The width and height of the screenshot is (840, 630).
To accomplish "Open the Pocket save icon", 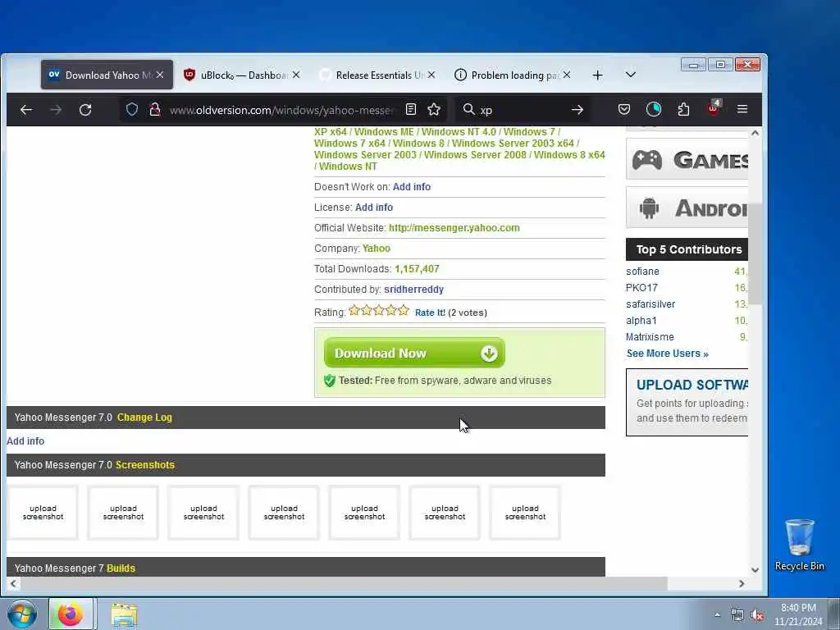I will pyautogui.click(x=624, y=109).
